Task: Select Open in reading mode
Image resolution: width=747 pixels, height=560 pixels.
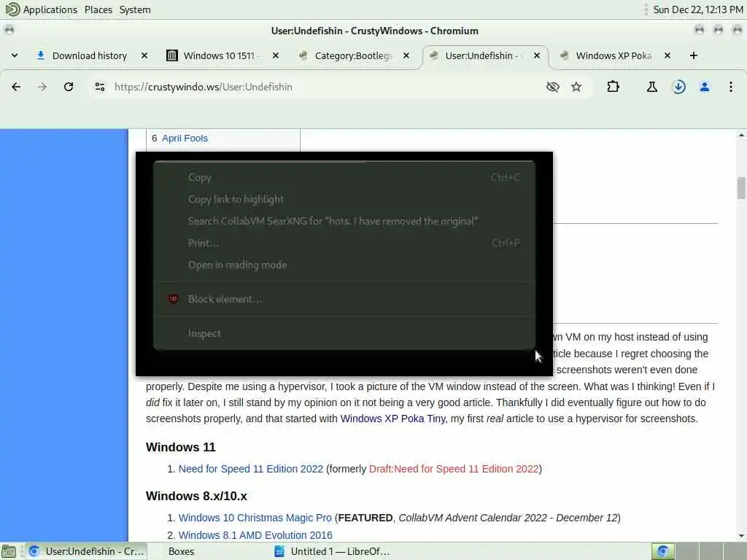Action: pos(344,265)
